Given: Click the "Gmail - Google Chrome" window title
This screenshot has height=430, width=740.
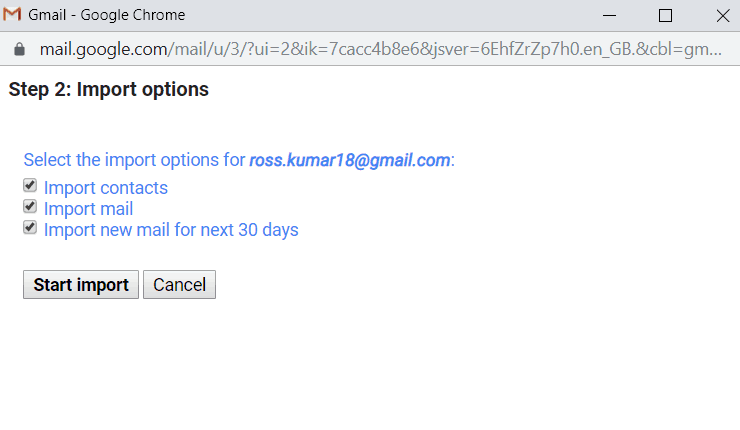Looking at the screenshot, I should [x=106, y=16].
